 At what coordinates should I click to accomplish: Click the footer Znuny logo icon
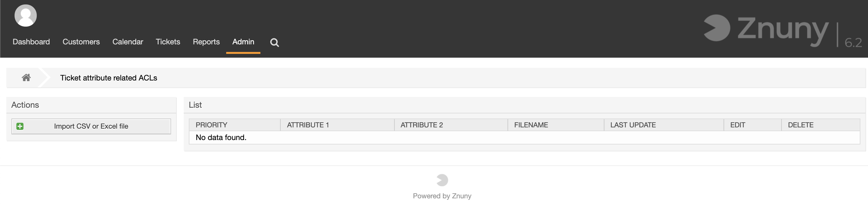click(442, 180)
